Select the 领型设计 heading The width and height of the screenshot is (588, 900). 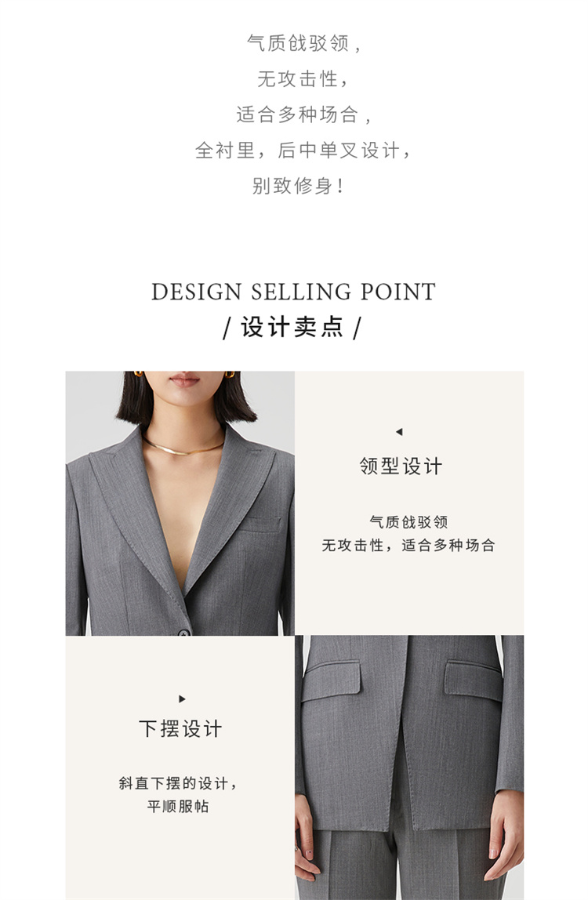[x=401, y=466]
